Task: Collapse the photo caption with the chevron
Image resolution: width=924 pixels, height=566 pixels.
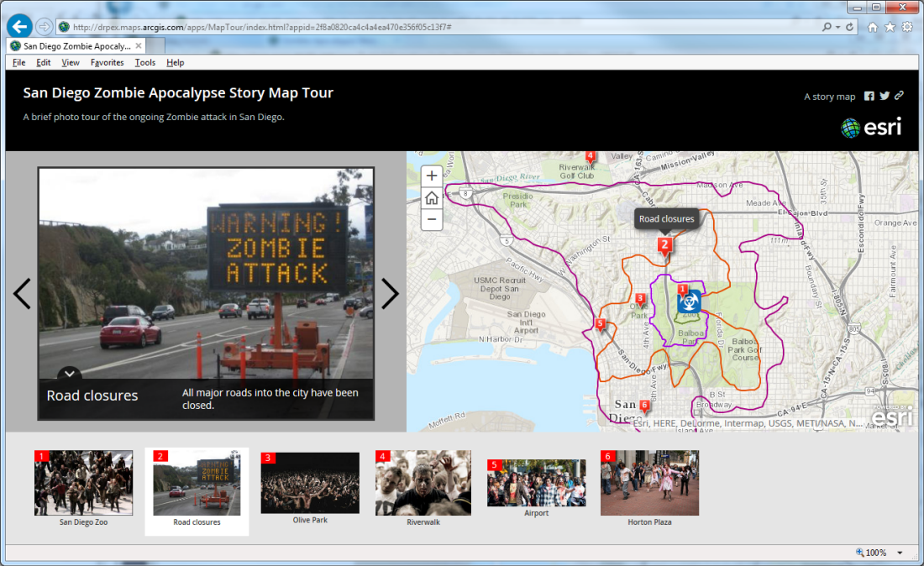Action: click(70, 373)
